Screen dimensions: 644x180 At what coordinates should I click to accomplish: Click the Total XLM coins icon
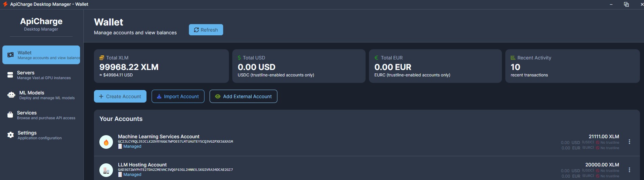[x=102, y=58]
